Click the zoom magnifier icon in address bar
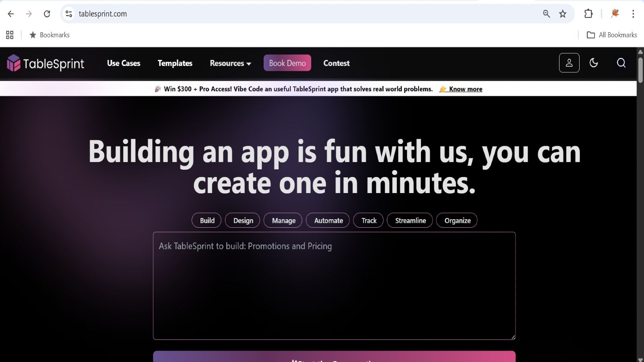The image size is (644, 362). [546, 14]
